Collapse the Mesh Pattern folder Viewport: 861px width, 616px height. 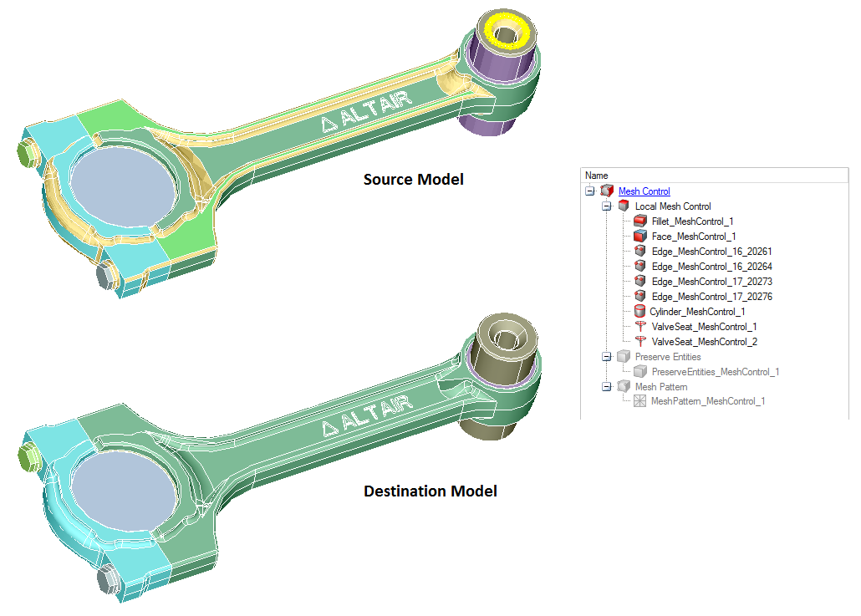tap(607, 387)
